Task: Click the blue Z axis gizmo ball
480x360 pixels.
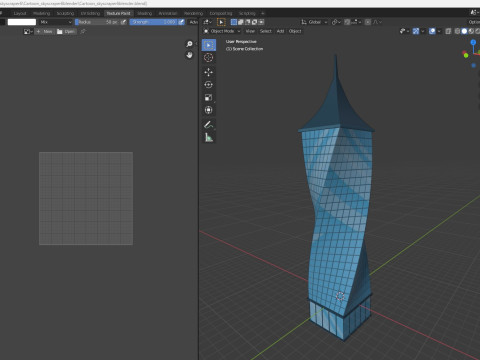Action: pos(473,42)
